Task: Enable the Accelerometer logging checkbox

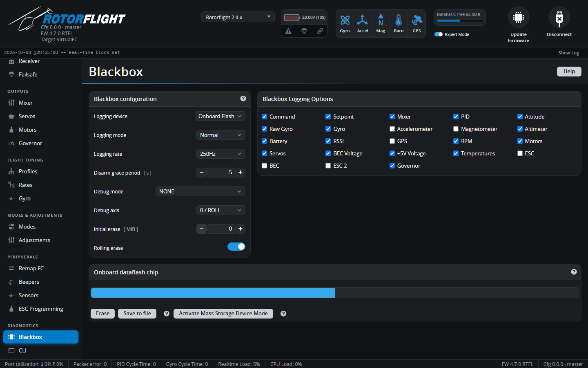Action: (x=392, y=129)
